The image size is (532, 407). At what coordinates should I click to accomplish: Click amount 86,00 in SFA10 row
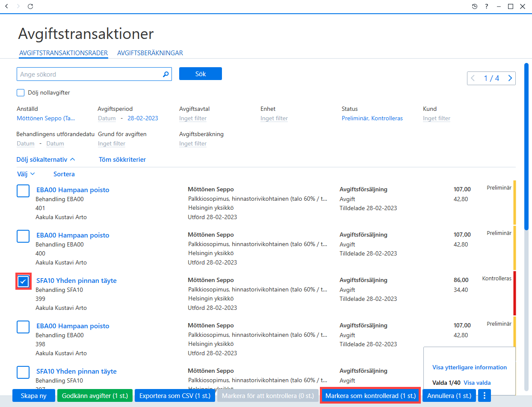pos(461,280)
